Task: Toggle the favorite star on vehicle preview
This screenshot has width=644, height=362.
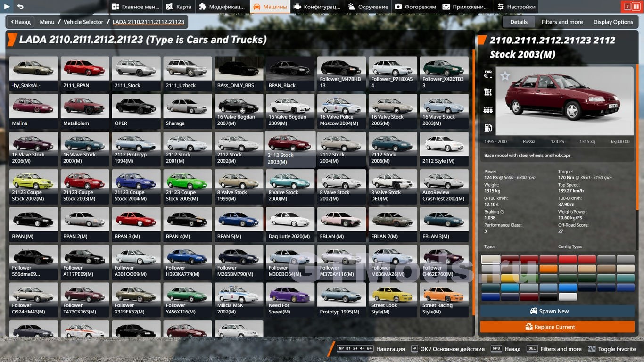Action: pos(505,76)
